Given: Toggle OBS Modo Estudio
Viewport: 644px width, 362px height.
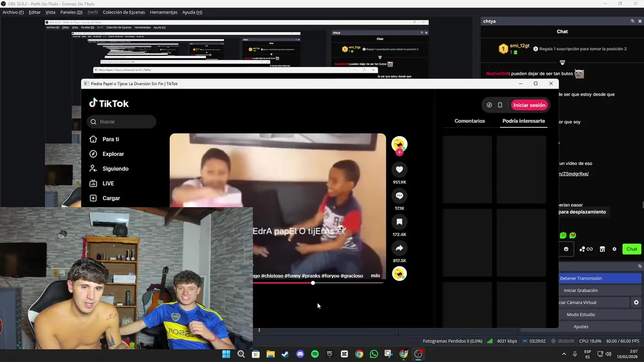Looking at the screenshot, I should (x=600, y=315).
